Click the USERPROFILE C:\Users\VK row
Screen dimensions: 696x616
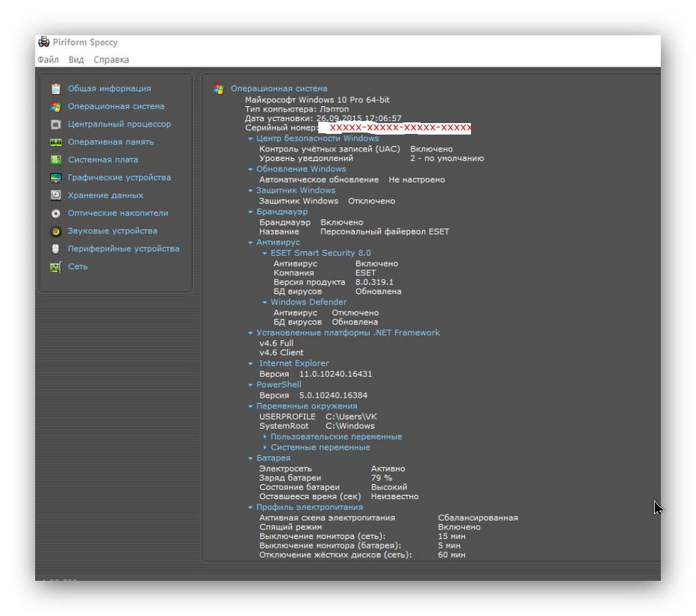tap(318, 417)
